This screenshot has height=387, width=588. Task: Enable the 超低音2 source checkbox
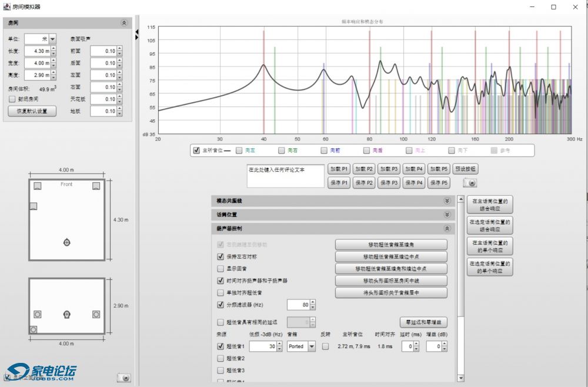[220, 358]
